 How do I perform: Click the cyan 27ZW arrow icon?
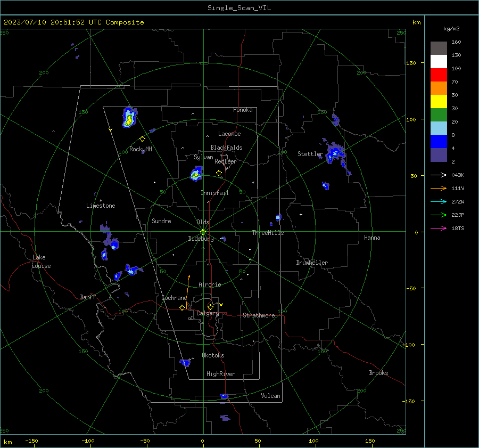439,201
